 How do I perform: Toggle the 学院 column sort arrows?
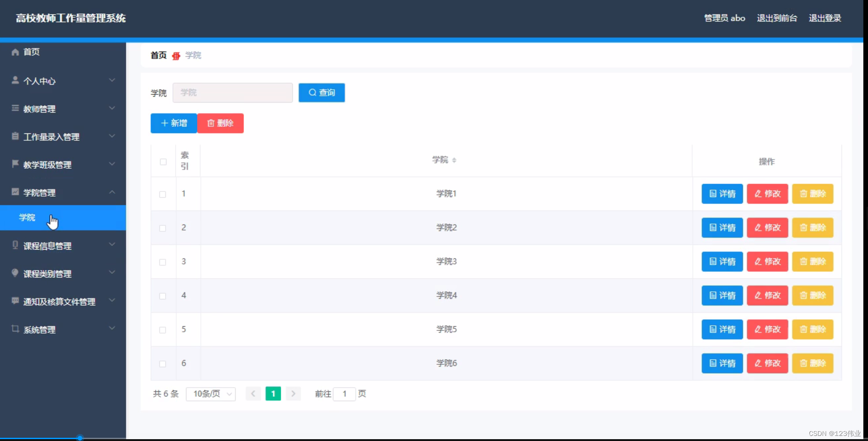coord(455,159)
